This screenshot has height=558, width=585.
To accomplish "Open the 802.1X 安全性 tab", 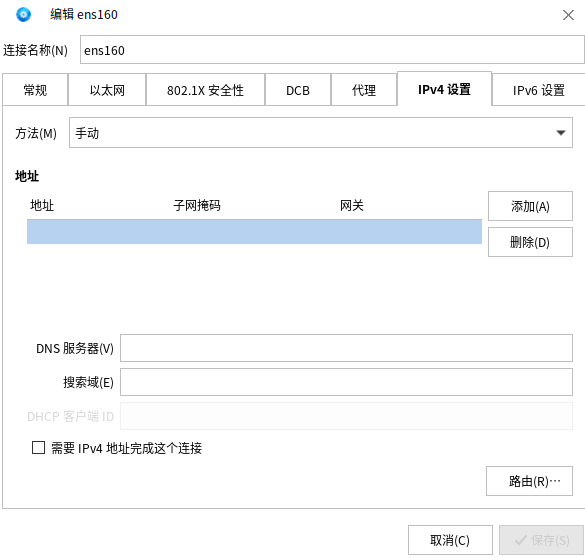I will pos(205,90).
